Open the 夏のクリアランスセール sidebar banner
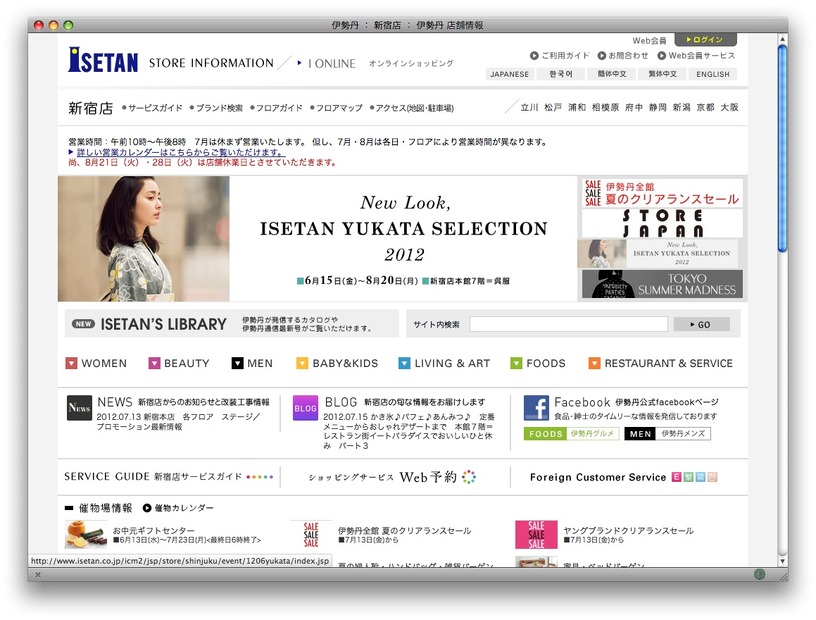 [x=662, y=193]
